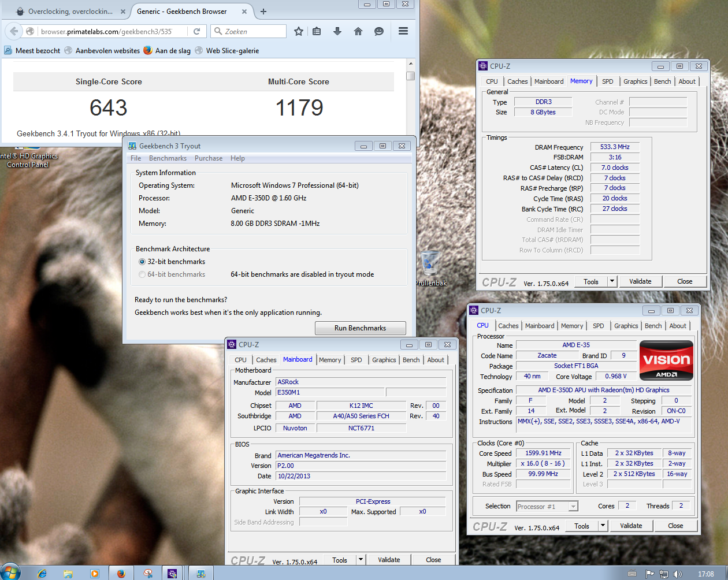The image size is (728, 580).
Task: Click the AMD Vision logo in CPU-Z
Action: [666, 360]
